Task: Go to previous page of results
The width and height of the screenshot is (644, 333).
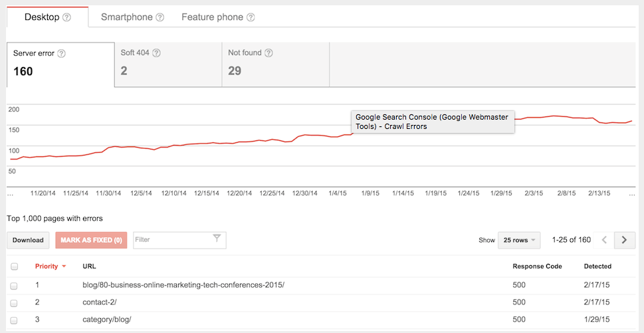Action: 603,240
